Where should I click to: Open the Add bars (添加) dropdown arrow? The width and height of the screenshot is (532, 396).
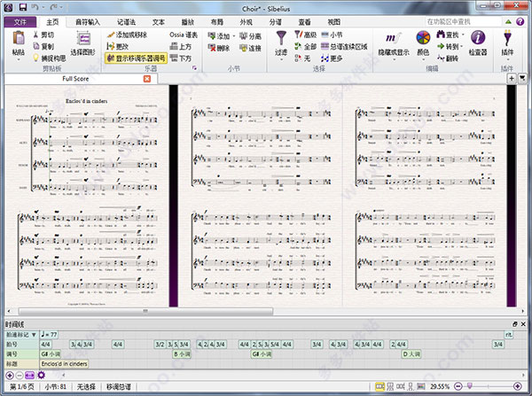pos(234,36)
